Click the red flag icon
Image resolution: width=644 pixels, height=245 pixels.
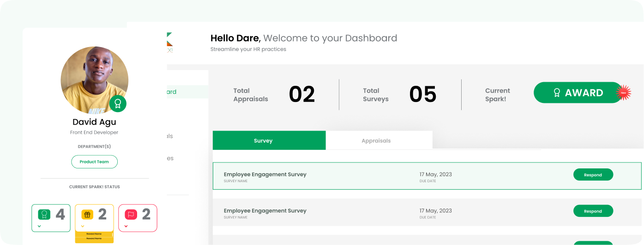[x=131, y=214]
